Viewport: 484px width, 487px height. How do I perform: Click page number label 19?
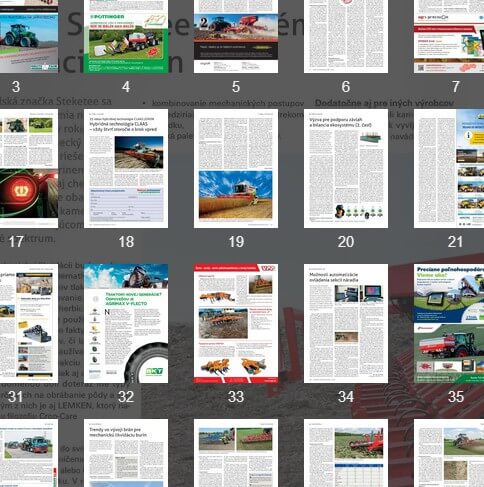(236, 242)
